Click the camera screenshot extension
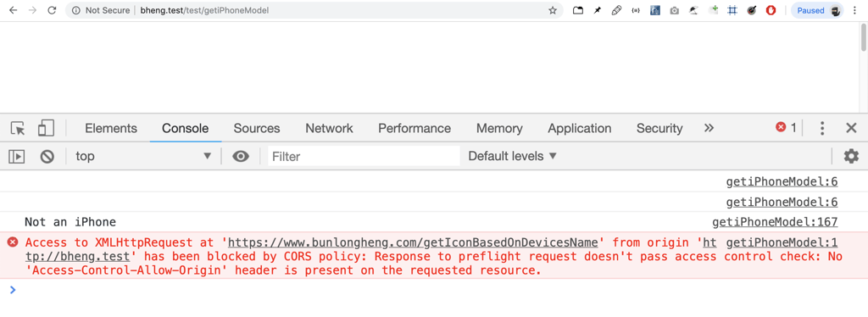 [674, 10]
